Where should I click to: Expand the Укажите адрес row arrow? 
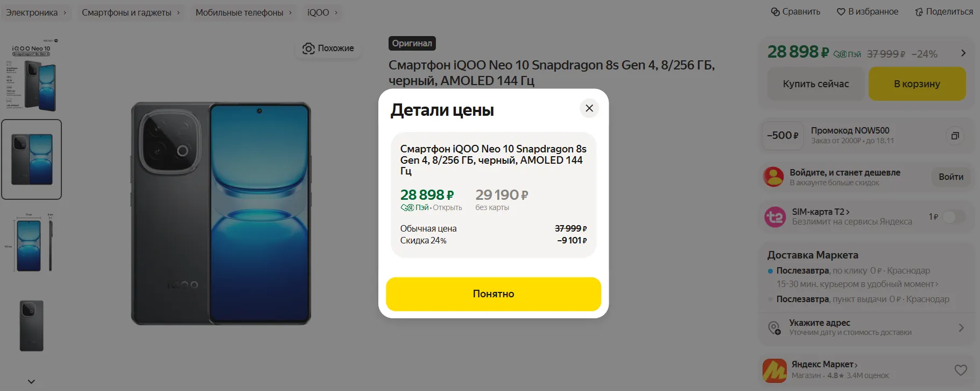[961, 327]
